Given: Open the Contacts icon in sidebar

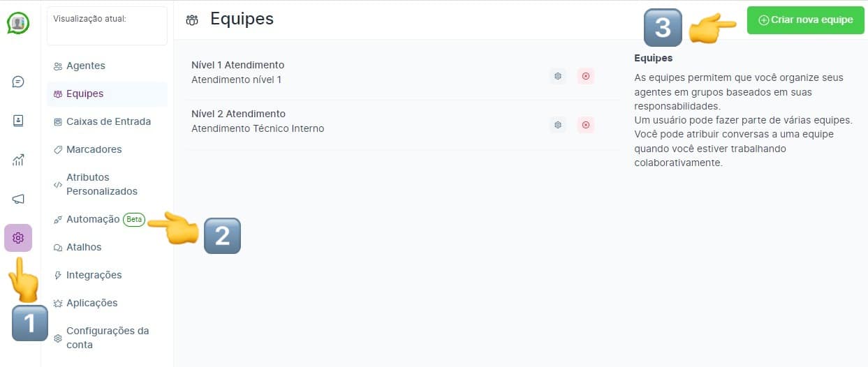Looking at the screenshot, I should (x=18, y=121).
